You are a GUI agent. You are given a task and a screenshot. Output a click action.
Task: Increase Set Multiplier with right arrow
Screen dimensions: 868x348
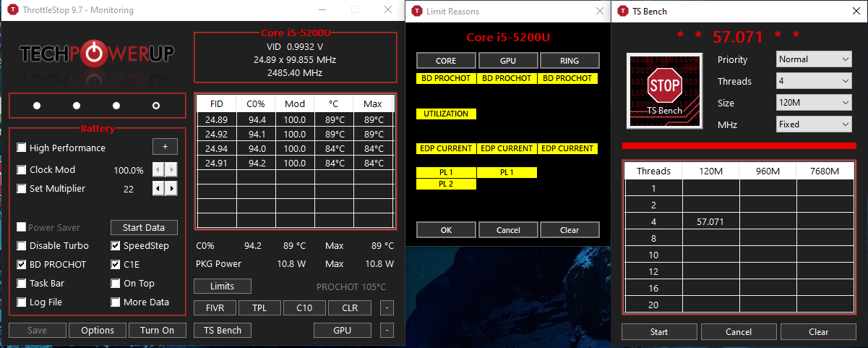coord(171,188)
